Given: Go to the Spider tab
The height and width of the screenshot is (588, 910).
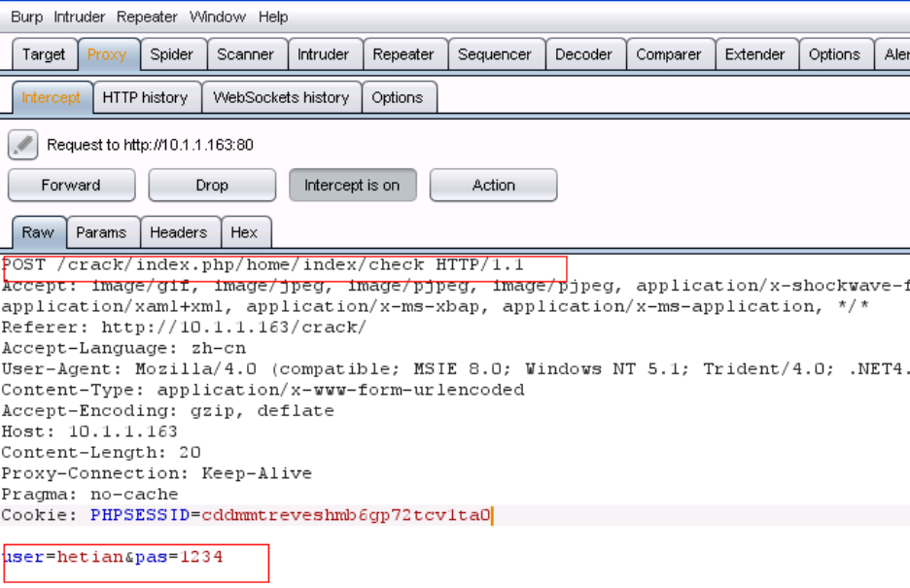Looking at the screenshot, I should click(172, 54).
